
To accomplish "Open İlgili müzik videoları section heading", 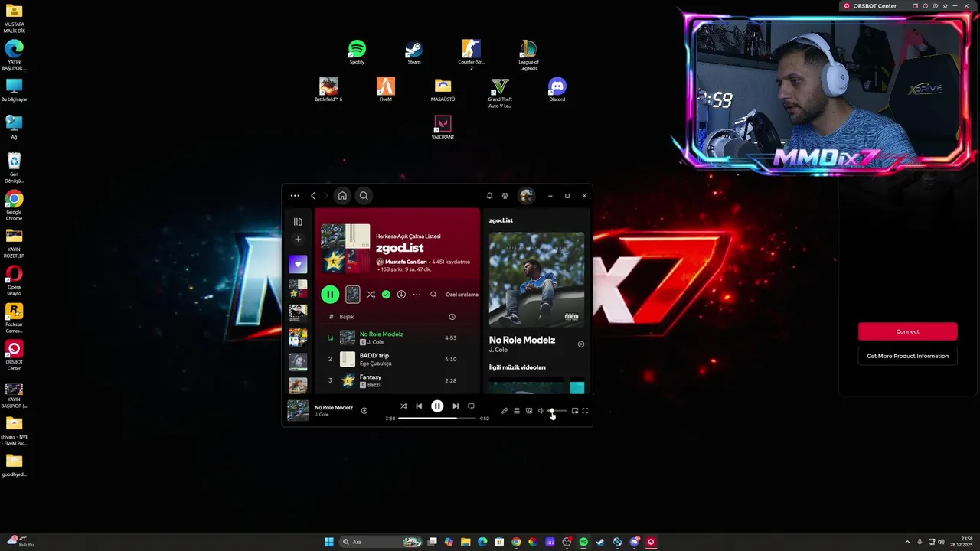I will pyautogui.click(x=518, y=367).
